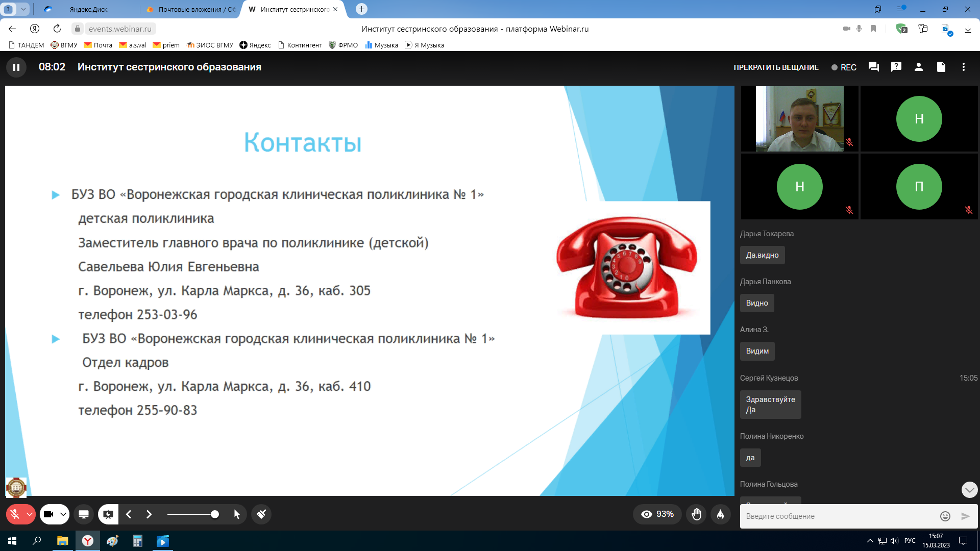Viewport: 980px width, 551px height.
Task: Open the chat panel icon
Action: 874,67
